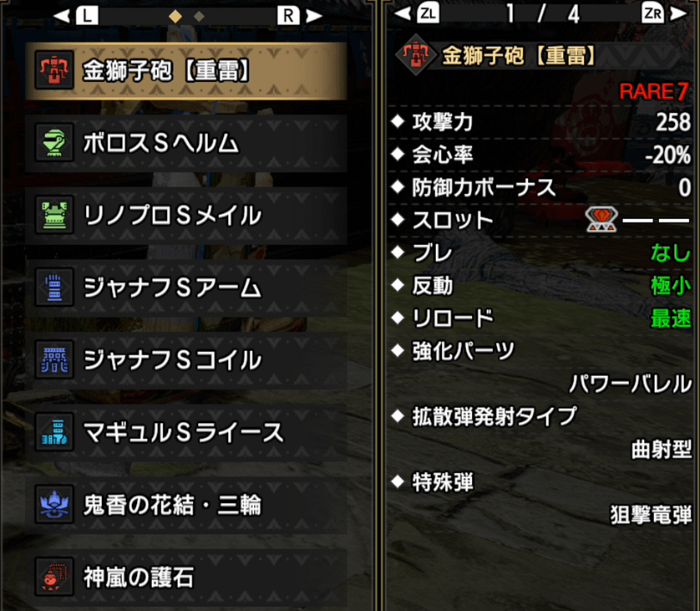Click the talisman icon beside 神嵐の護石
This screenshot has width=700, height=611.
click(x=54, y=577)
